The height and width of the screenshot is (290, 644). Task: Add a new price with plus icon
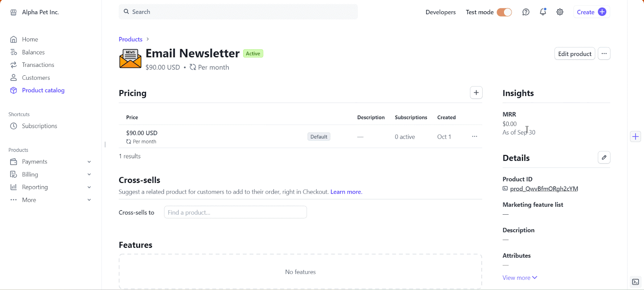pyautogui.click(x=476, y=93)
